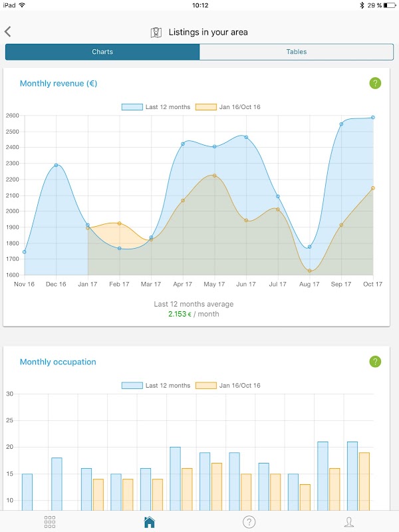Select the orange Feb 17 revenue data point
Image resolution: width=399 pixels, height=532 pixels.
pyautogui.click(x=120, y=223)
